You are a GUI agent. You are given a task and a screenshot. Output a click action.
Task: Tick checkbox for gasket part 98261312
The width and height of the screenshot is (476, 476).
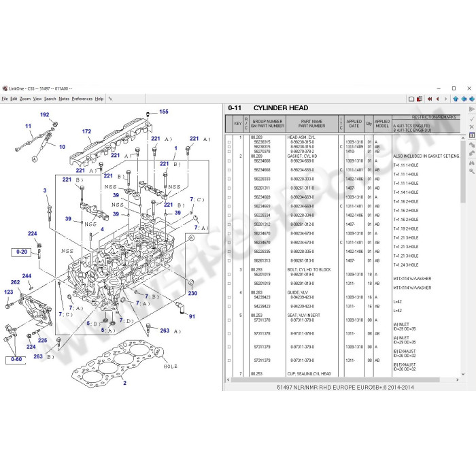coord(229,224)
